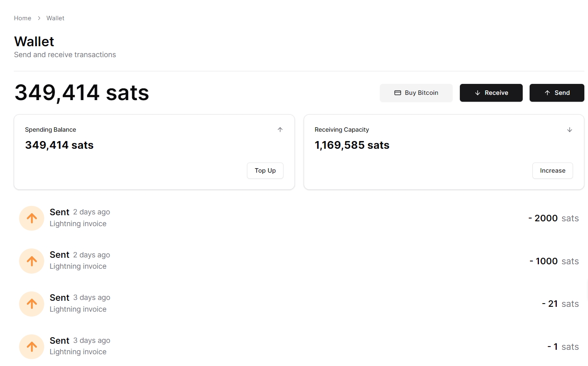The width and height of the screenshot is (588, 366).
Task: Go to Home via breadcrumb
Action: [22, 18]
